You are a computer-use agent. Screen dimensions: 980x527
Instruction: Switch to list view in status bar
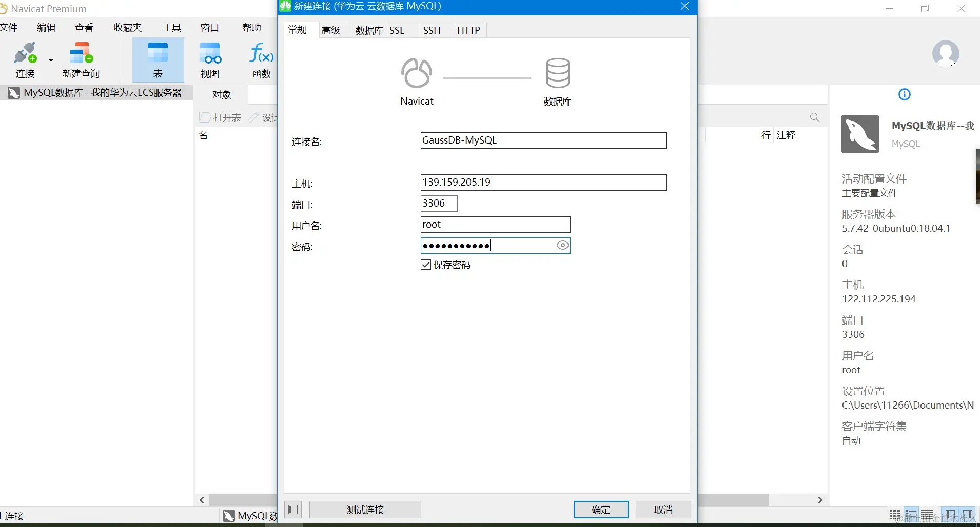911,515
